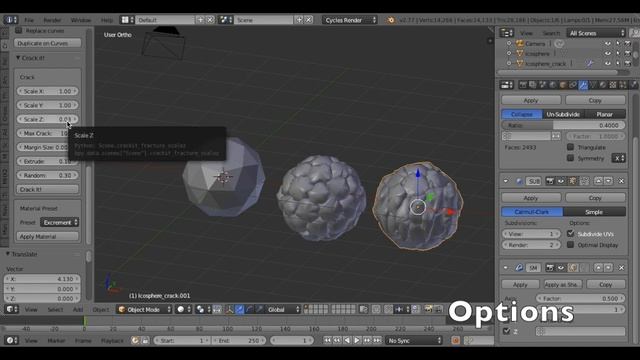Open the World properties tab
The image size is (640, 360).
tap(553, 85)
